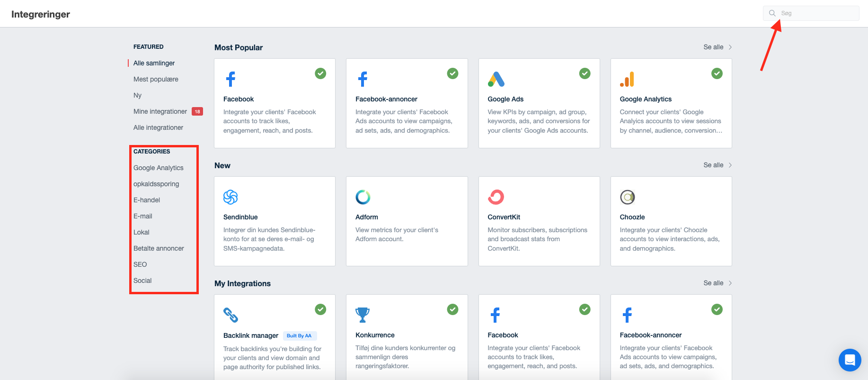Click the green checkmark on Most Popular Facebook-annoncer card
Viewport: 868px width, 380px height.
click(x=453, y=73)
